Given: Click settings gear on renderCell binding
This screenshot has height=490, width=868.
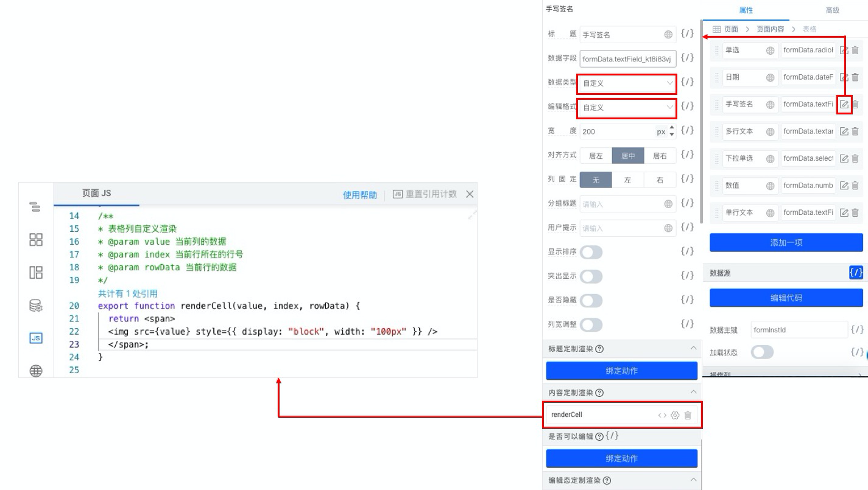Looking at the screenshot, I should (675, 415).
